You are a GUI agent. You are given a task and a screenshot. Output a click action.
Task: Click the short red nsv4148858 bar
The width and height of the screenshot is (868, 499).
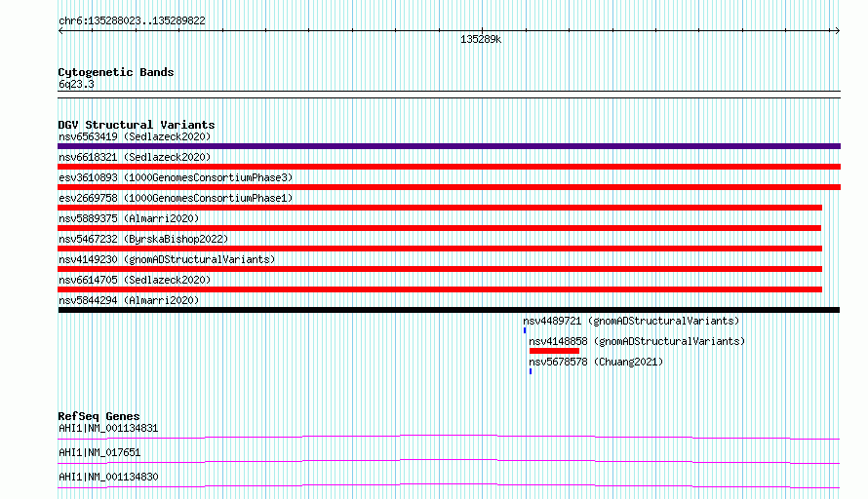(x=554, y=351)
